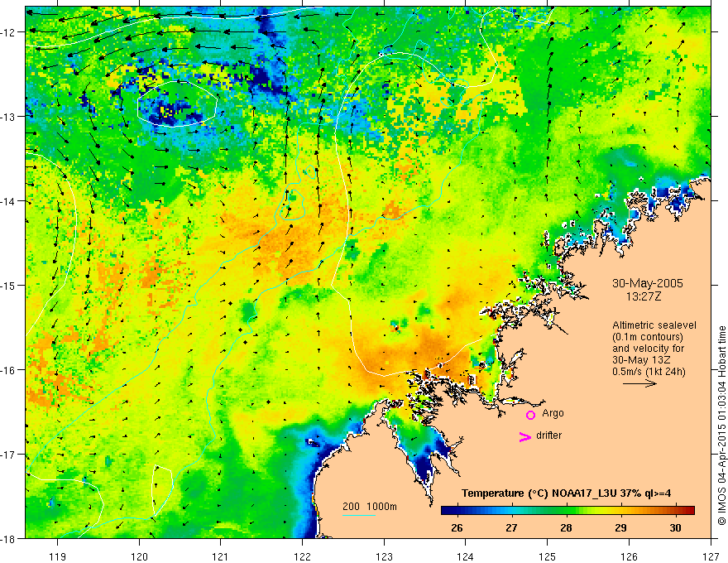Click the '-17' latitude axis label
728x563 pixels.
[8, 455]
